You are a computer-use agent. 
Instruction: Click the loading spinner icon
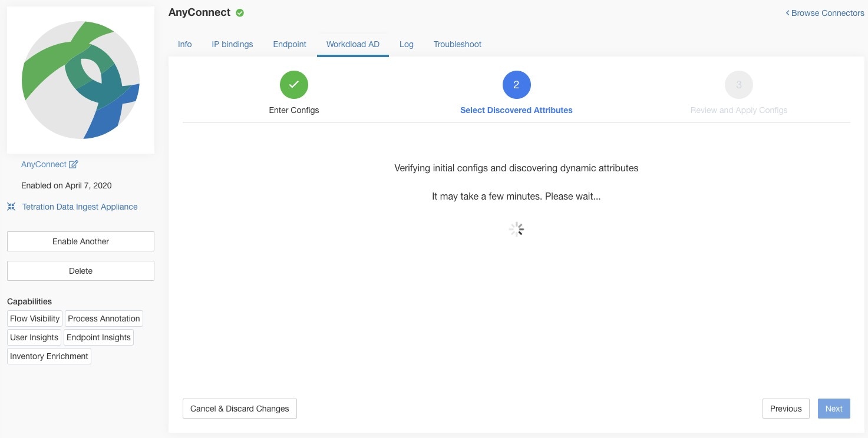click(x=516, y=230)
